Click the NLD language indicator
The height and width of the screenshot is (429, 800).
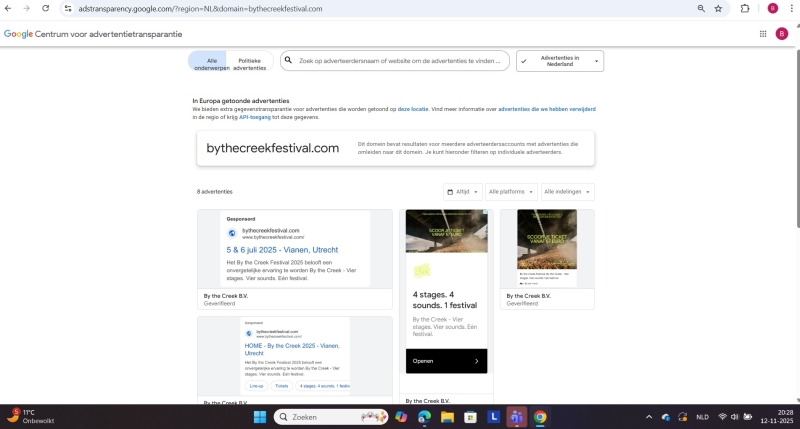click(702, 417)
